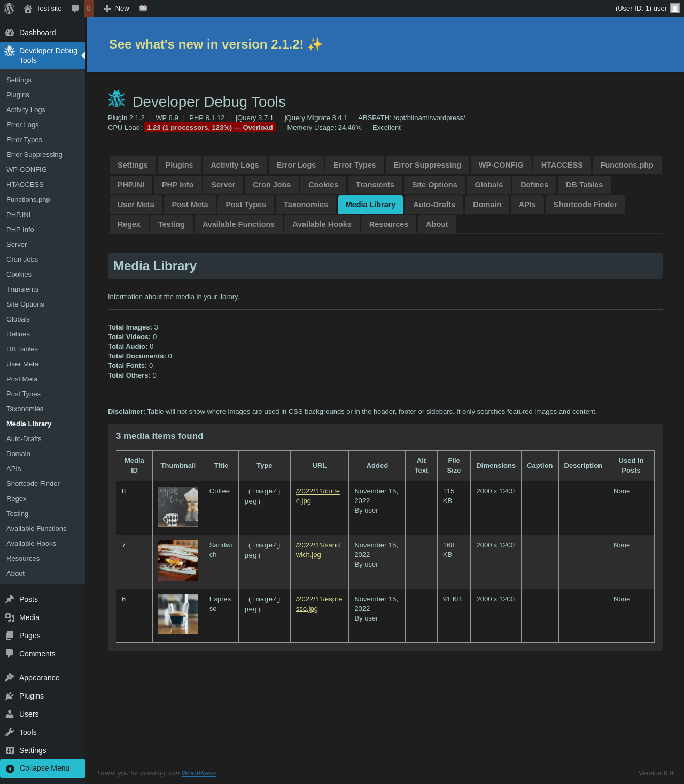Click the Used In Posts column header

631,466
